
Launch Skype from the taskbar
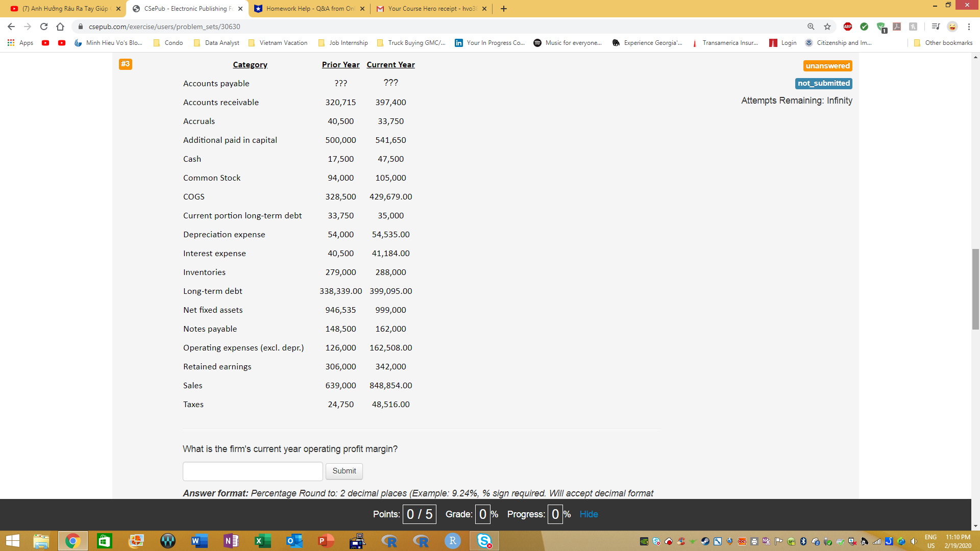(484, 541)
